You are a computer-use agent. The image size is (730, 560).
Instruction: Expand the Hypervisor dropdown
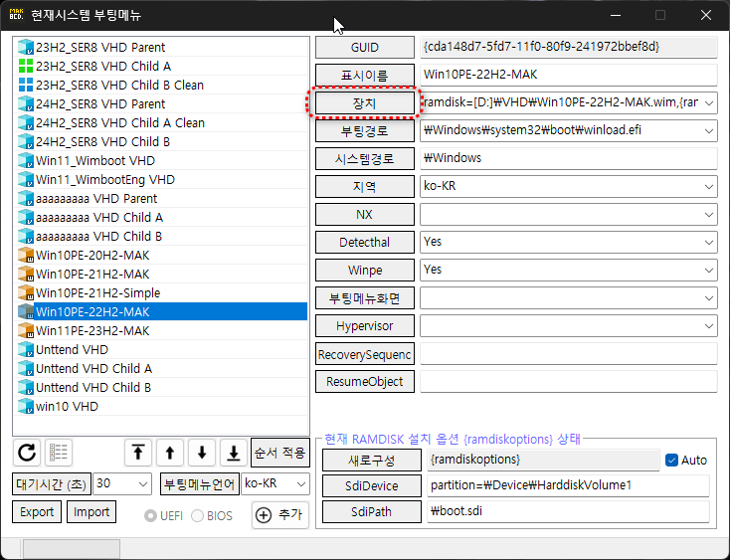708,326
